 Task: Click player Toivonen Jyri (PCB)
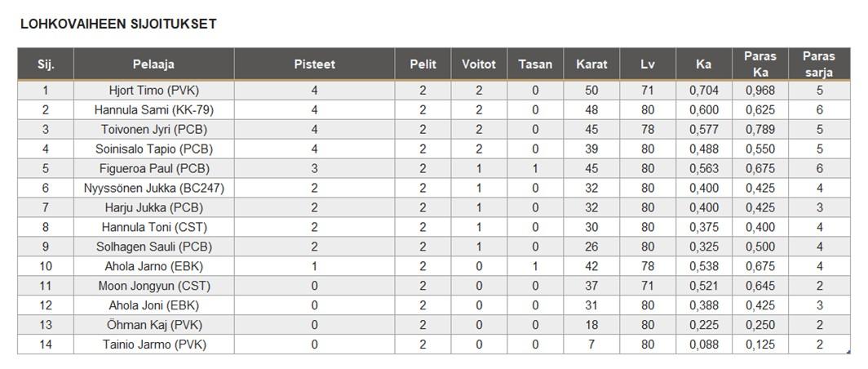point(153,130)
